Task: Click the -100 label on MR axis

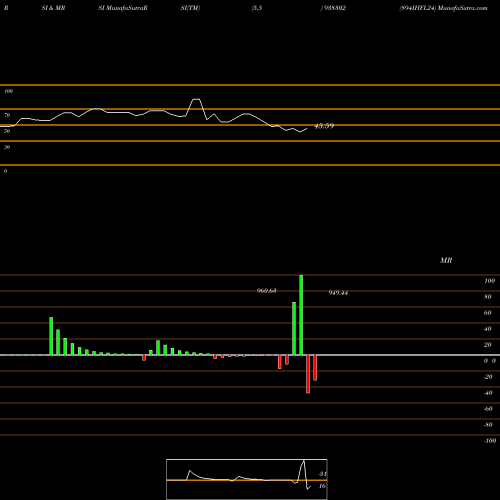Action: click(x=489, y=441)
